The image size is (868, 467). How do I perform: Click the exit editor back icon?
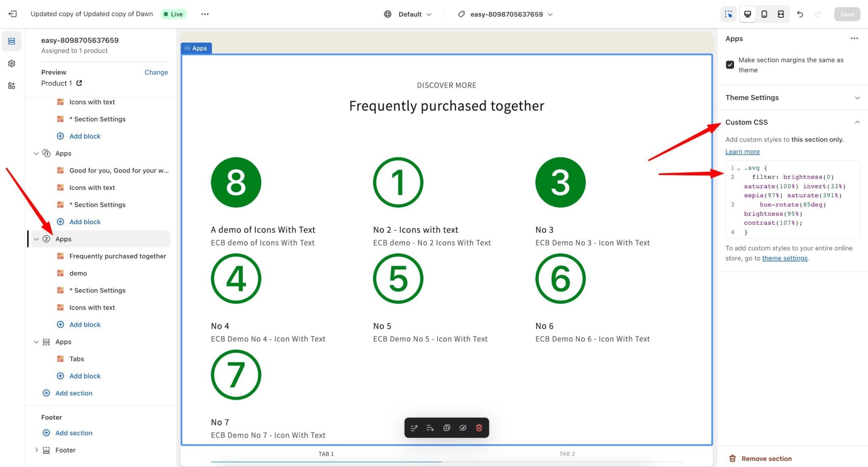click(x=13, y=14)
